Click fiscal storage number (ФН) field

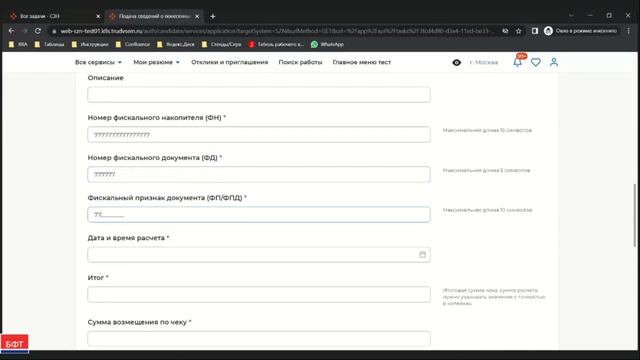pos(259,134)
